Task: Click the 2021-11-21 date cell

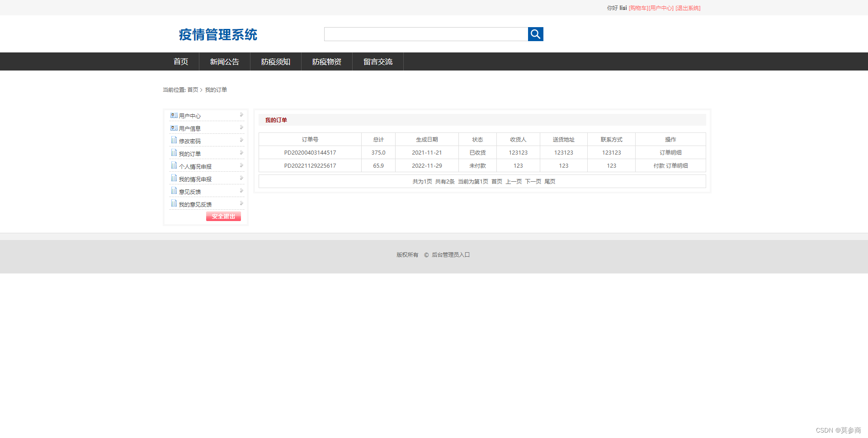Action: point(427,153)
